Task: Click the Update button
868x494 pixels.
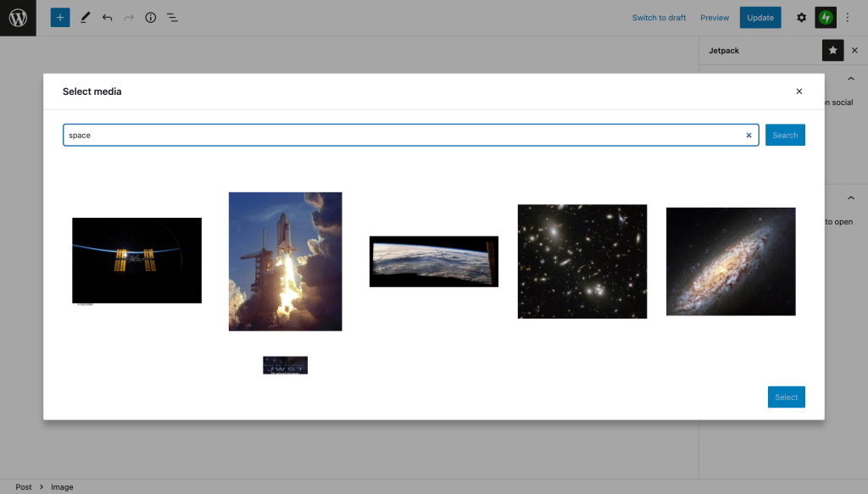Action: (x=760, y=18)
